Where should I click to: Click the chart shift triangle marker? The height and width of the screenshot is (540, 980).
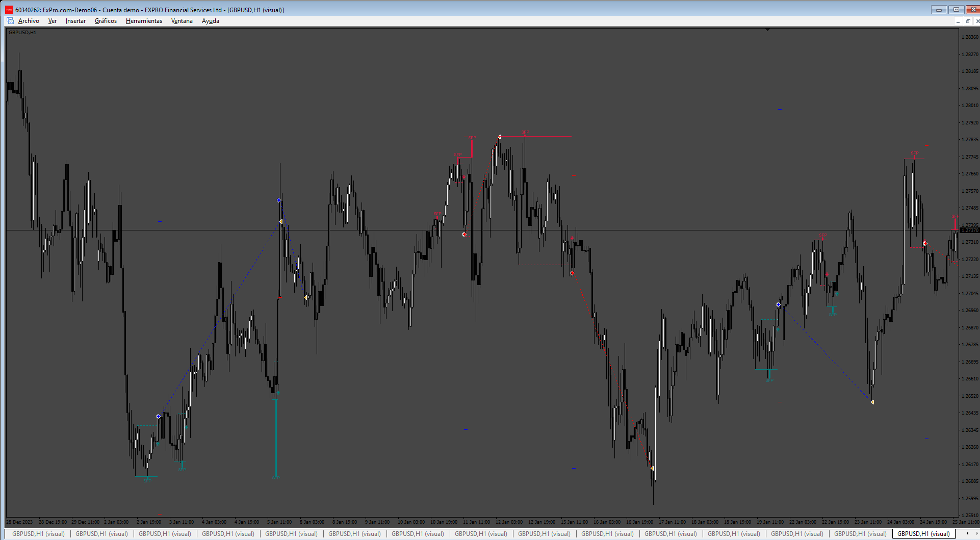tap(767, 30)
